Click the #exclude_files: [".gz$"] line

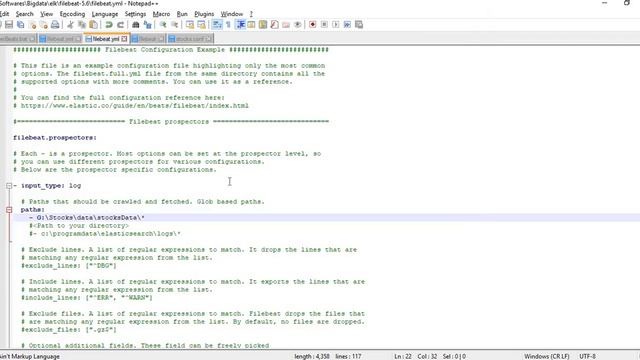(x=69, y=329)
